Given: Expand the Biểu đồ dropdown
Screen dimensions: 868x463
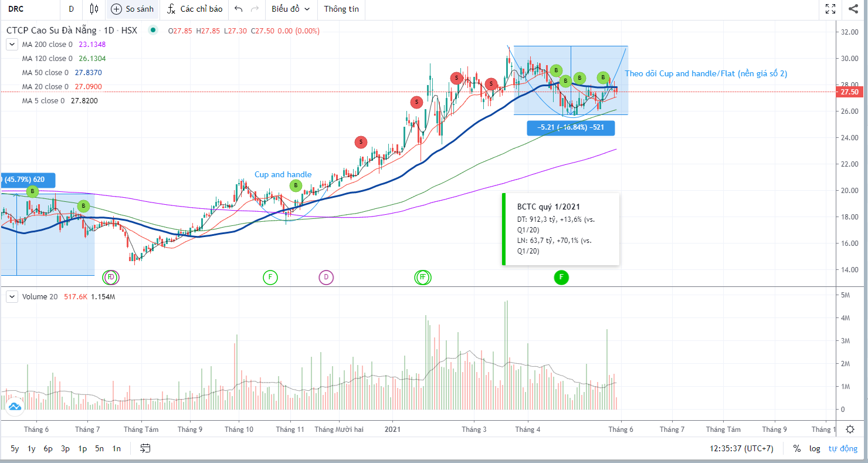Looking at the screenshot, I should click(290, 9).
